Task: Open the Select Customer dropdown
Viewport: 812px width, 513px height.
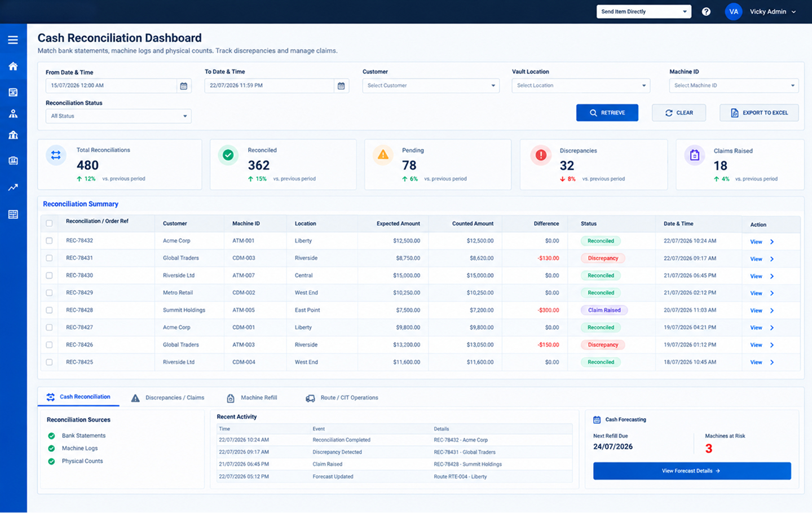Action: tap(431, 86)
